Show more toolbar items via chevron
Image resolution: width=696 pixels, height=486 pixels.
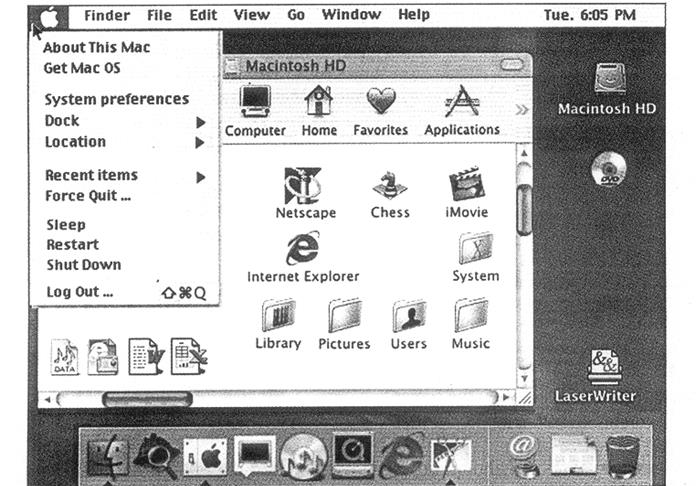tap(522, 109)
